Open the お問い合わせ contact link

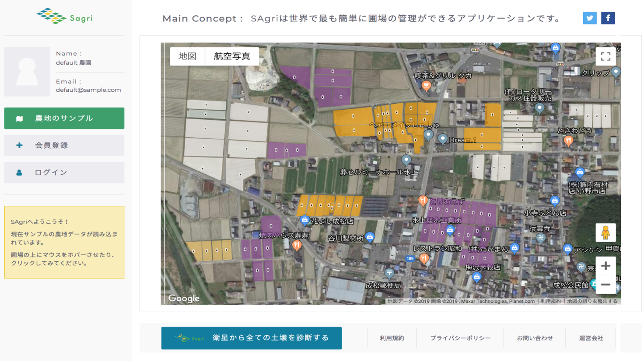[x=535, y=338]
